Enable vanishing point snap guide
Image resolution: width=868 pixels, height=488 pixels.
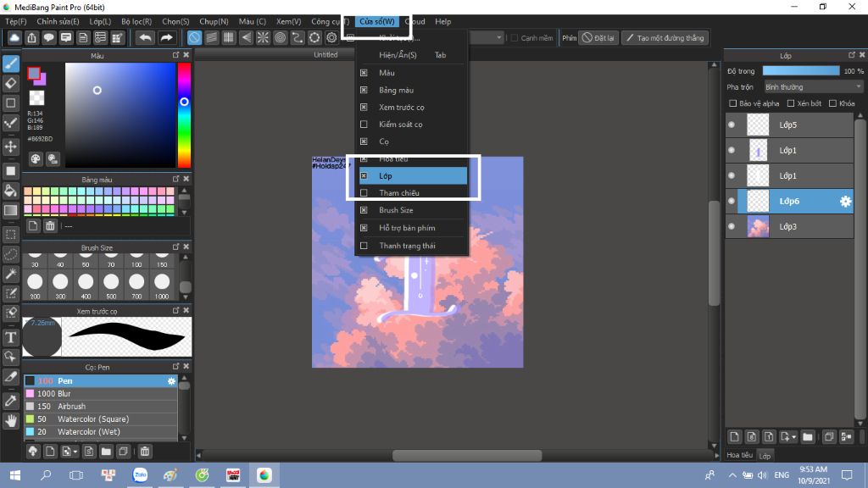pos(246,37)
